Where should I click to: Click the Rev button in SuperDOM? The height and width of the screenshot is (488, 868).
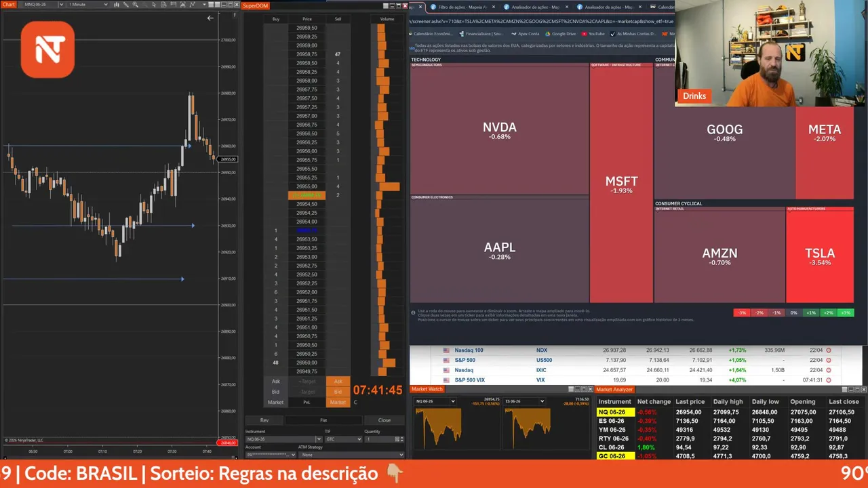point(264,420)
